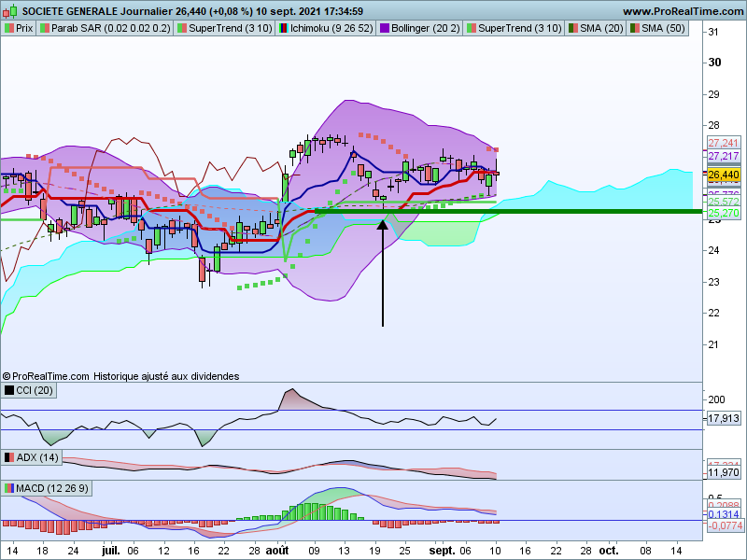Click the août label on time axis
The image size is (747, 560).
[277, 551]
